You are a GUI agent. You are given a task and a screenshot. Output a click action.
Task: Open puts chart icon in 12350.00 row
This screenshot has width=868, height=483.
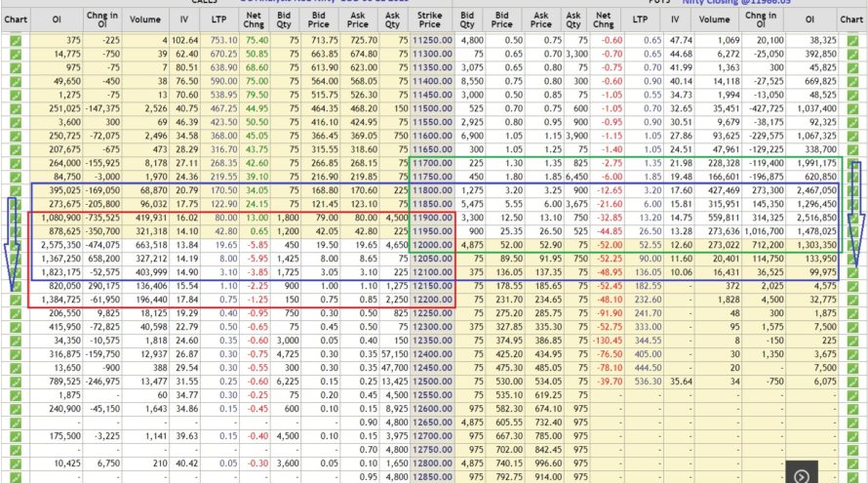tap(852, 341)
